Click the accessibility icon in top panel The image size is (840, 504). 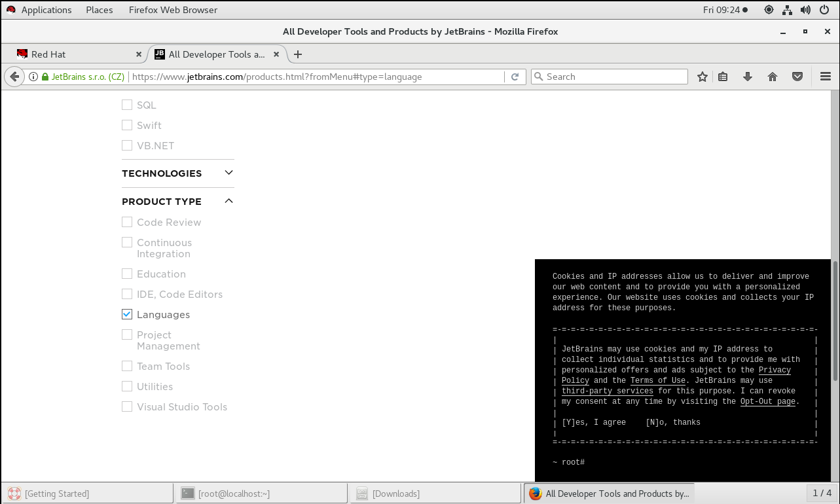click(x=769, y=10)
